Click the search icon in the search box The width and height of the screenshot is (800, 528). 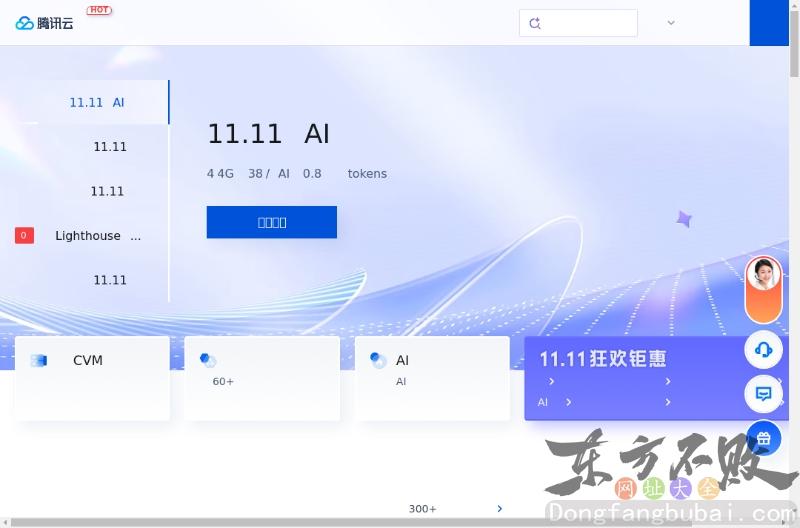coord(535,23)
